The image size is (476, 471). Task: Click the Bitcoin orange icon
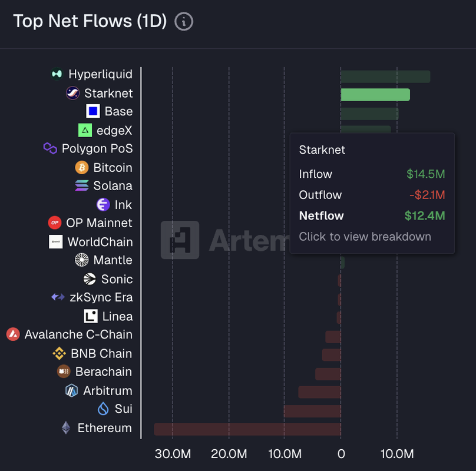[x=82, y=167]
